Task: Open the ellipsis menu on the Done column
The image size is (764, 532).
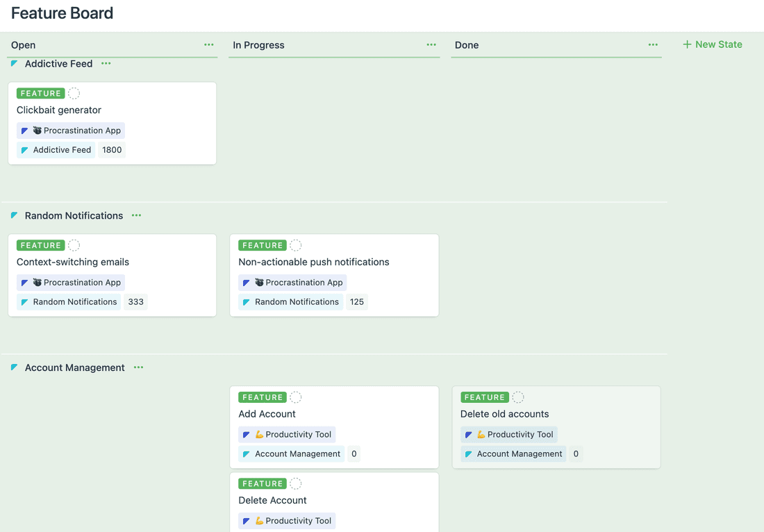Action: point(651,44)
